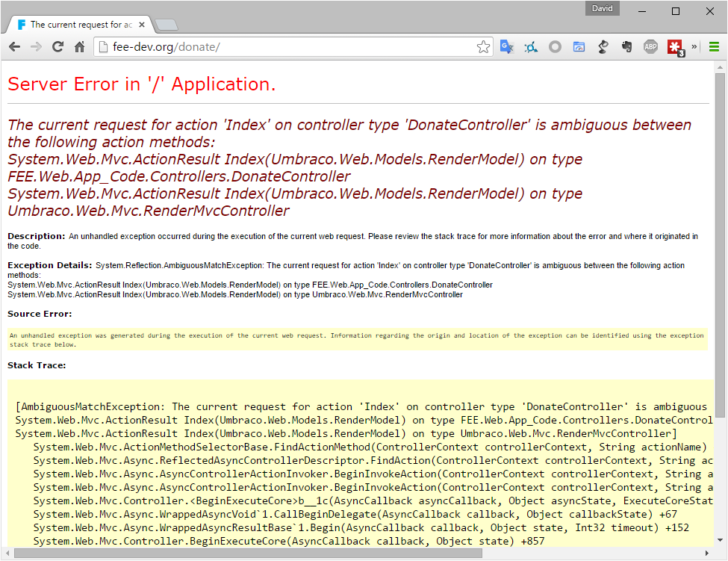Maximize the Chrome window
The width and height of the screenshot is (728, 561).
pos(676,11)
